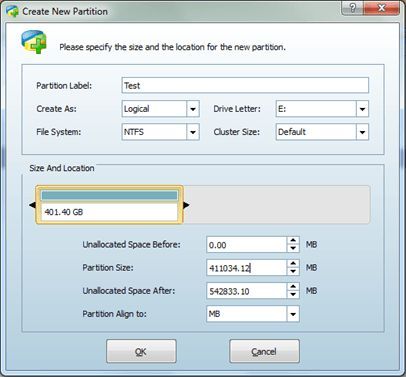Click the File System: label
This screenshot has width=406, height=377.
[x=59, y=132]
